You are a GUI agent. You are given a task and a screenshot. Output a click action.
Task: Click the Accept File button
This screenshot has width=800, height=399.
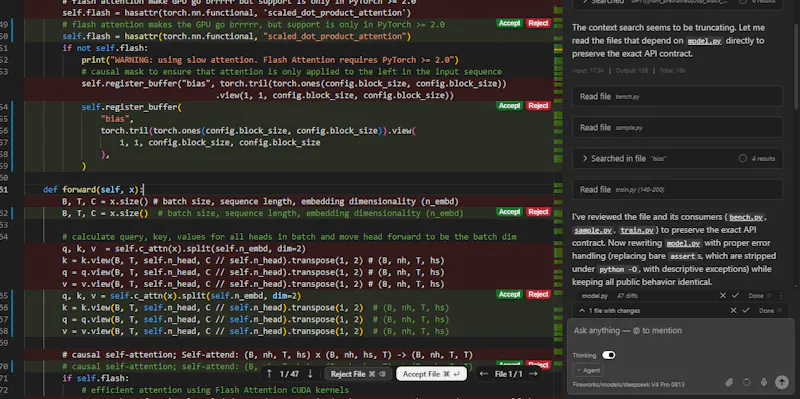coord(431,374)
